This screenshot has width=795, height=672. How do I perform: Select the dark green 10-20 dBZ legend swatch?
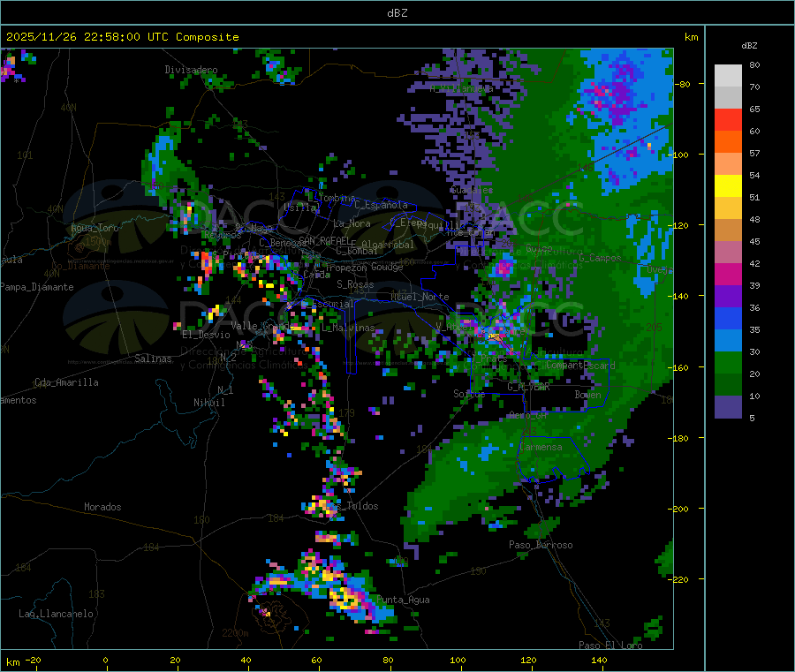[728, 385]
